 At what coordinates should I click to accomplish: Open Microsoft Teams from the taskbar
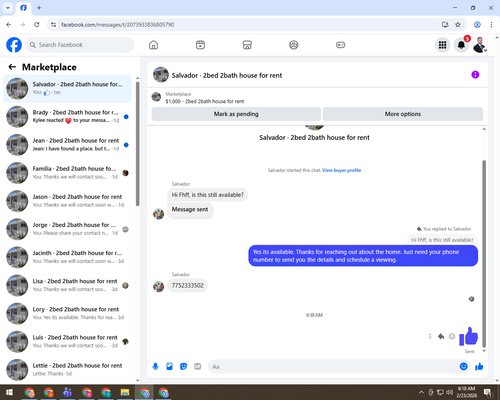click(67, 392)
